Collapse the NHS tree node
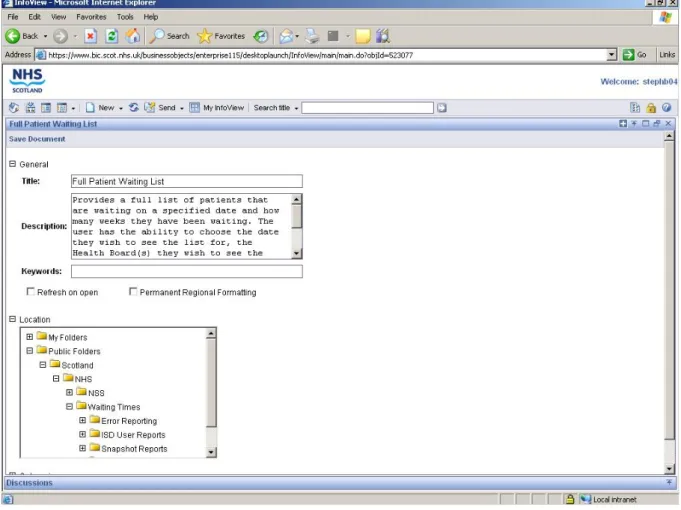681x510 pixels. point(56,378)
